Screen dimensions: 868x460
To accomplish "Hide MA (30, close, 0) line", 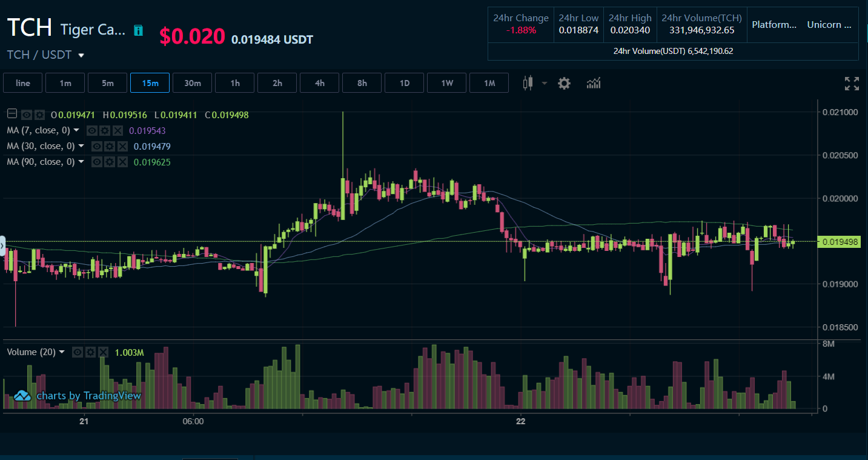I will point(96,146).
